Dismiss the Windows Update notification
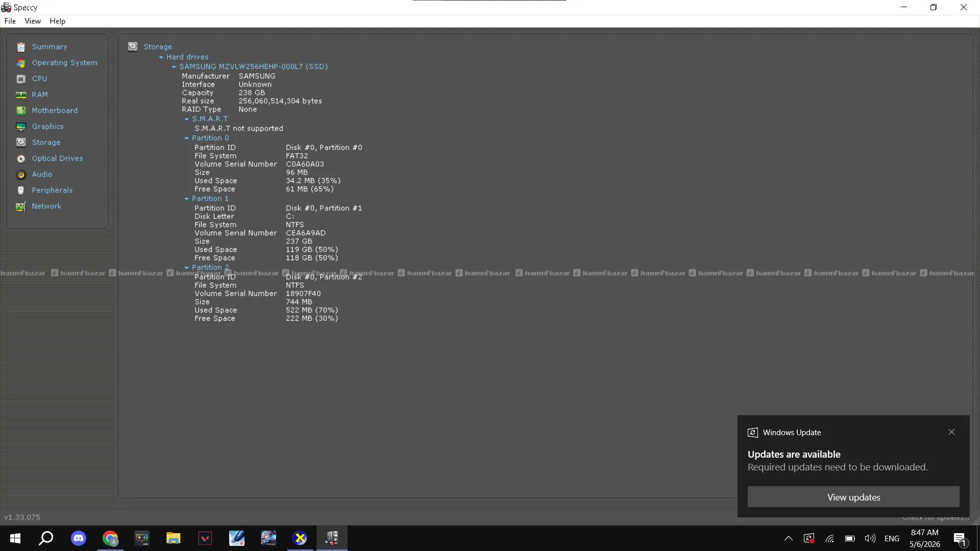The image size is (980, 551). [951, 432]
